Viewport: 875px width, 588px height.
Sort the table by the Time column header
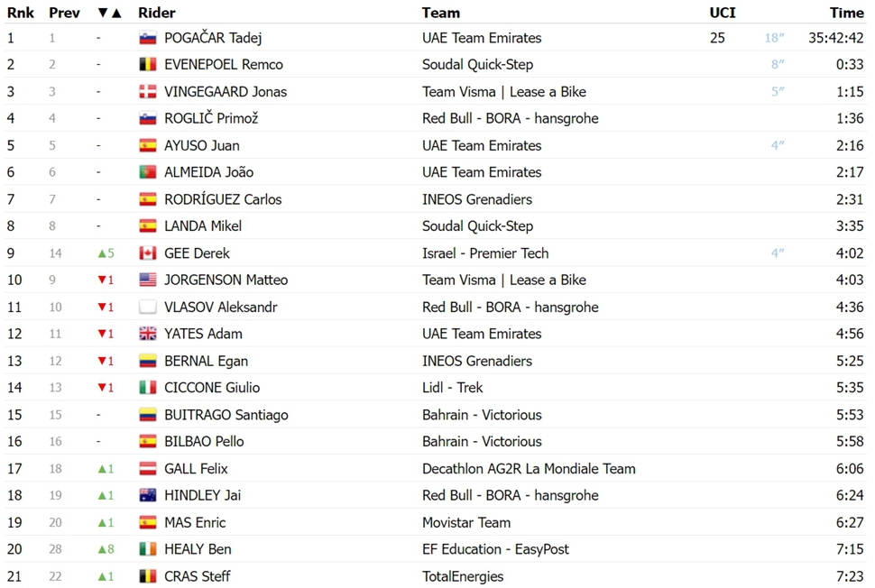846,13
